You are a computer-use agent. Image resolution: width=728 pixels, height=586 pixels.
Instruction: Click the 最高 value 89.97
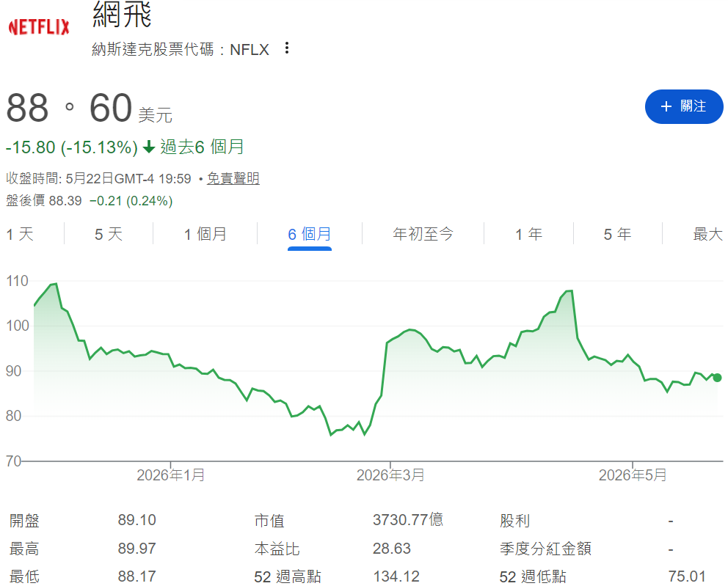137,549
